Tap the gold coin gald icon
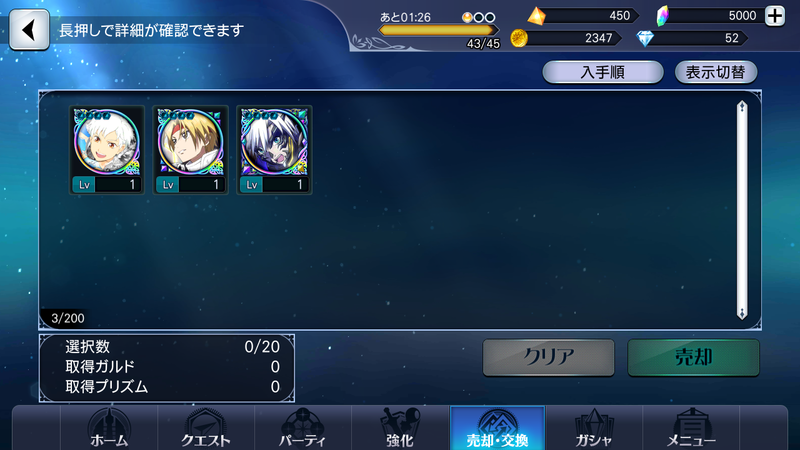 click(x=519, y=38)
